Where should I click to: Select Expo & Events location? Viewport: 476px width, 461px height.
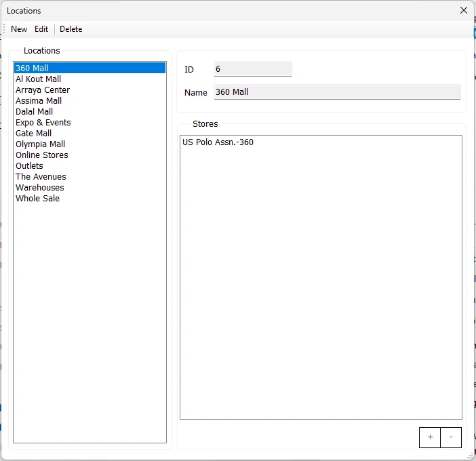pyautogui.click(x=90, y=122)
